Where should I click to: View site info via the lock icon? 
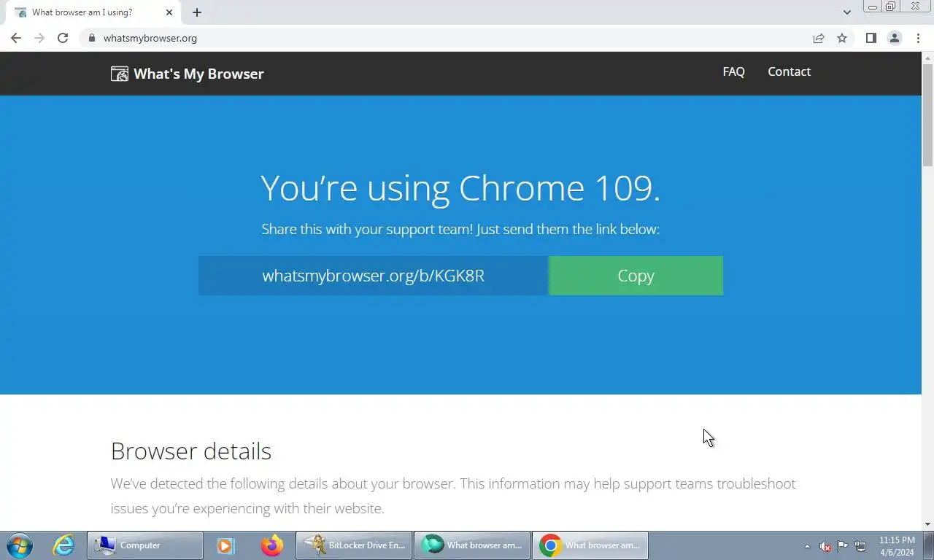pos(91,38)
